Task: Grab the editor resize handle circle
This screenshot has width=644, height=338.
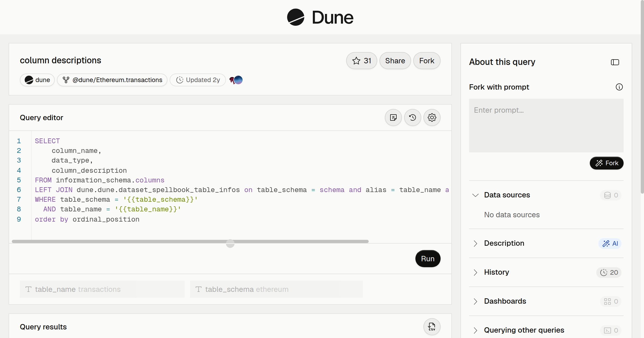Action: [230, 244]
